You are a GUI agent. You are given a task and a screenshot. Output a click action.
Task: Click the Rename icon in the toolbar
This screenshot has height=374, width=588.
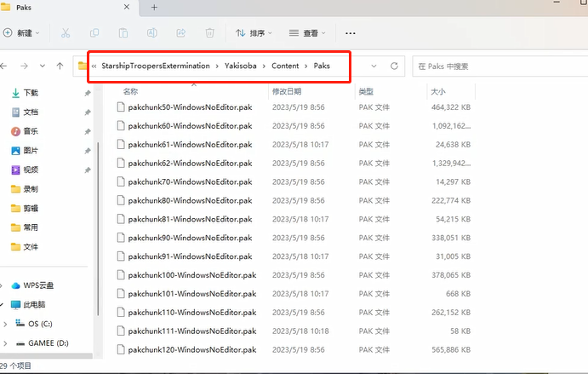152,33
